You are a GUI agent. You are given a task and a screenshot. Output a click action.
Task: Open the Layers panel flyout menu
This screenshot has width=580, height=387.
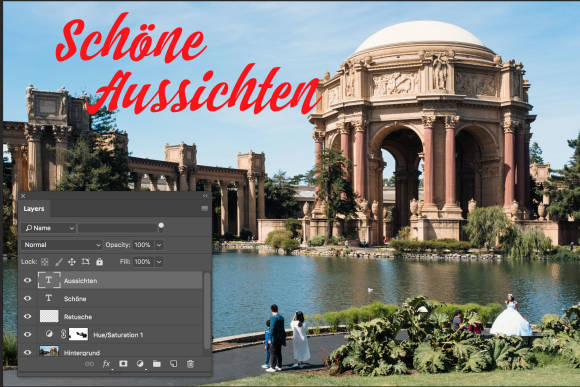click(204, 209)
